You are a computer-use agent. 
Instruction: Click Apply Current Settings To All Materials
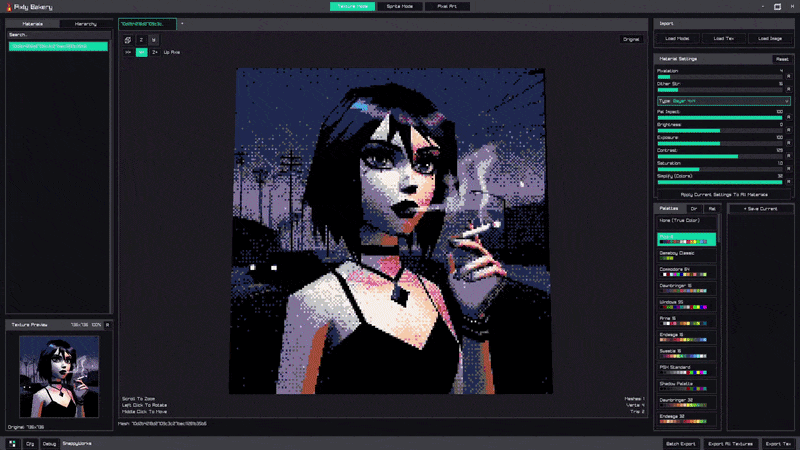pos(723,194)
